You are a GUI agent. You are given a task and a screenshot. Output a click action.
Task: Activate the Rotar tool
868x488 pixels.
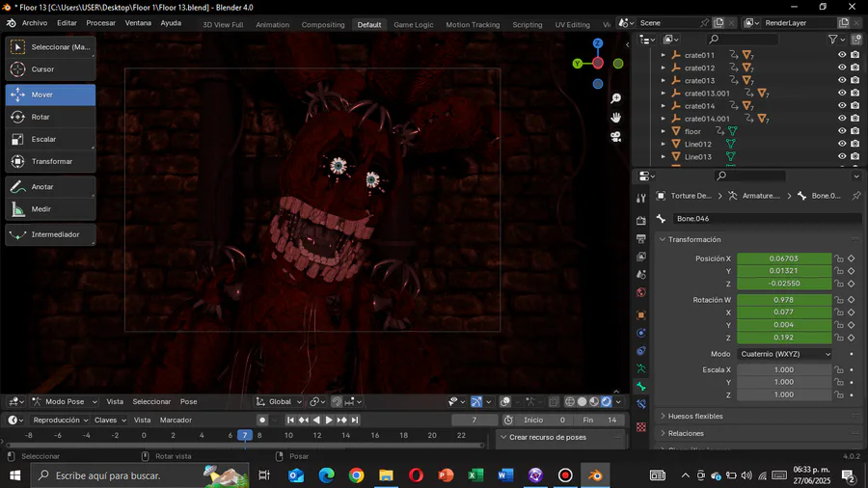pos(50,117)
